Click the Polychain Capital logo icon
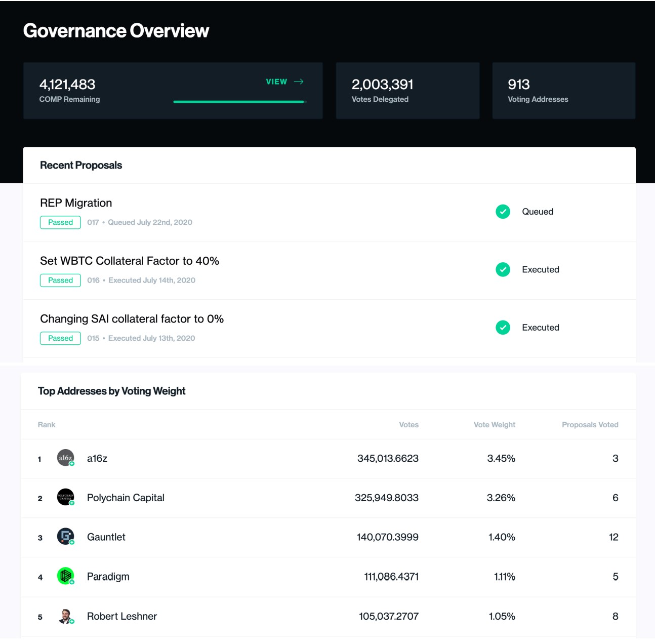The height and width of the screenshot is (644, 655). coord(65,497)
